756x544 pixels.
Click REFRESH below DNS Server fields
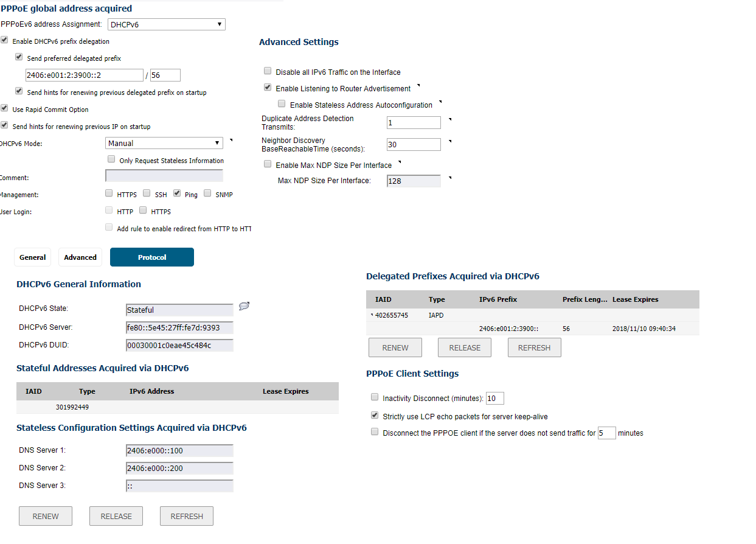(x=187, y=516)
